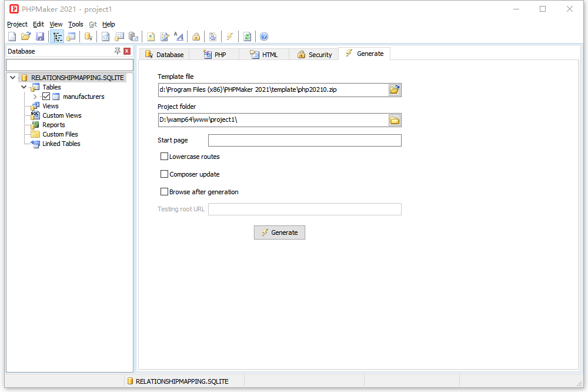Click the yellow page toolbar icon
Viewport: 588px width, 392px height.
[151, 36]
